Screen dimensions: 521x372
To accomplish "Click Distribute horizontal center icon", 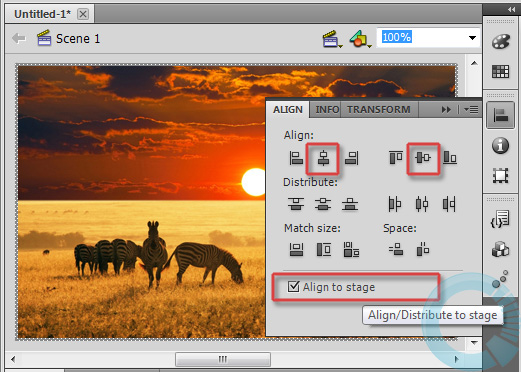I will click(x=422, y=204).
